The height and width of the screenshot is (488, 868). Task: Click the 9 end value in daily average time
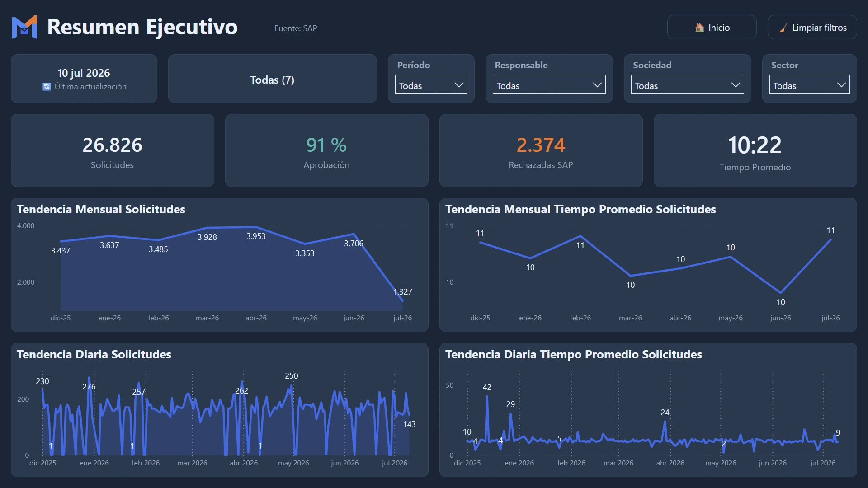click(838, 433)
